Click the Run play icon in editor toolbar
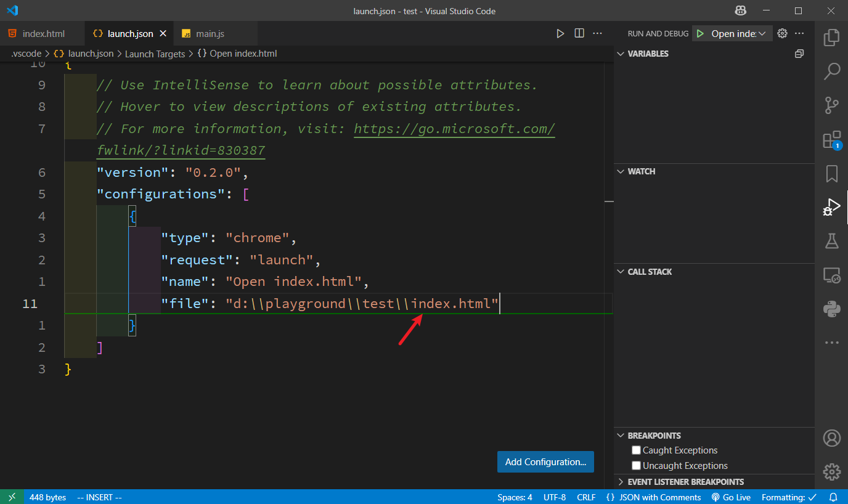 [x=560, y=33]
